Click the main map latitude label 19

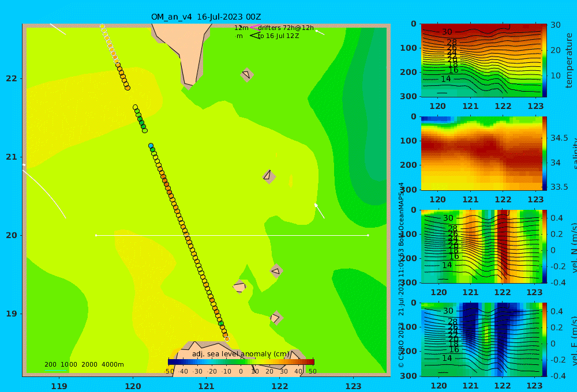pos(12,314)
